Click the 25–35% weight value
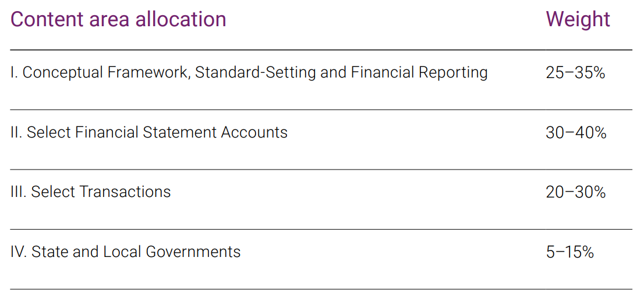 pos(575,73)
